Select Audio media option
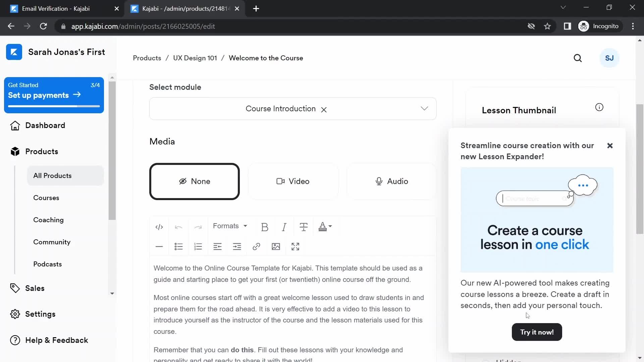Screen dimensions: 644x362 391,181
